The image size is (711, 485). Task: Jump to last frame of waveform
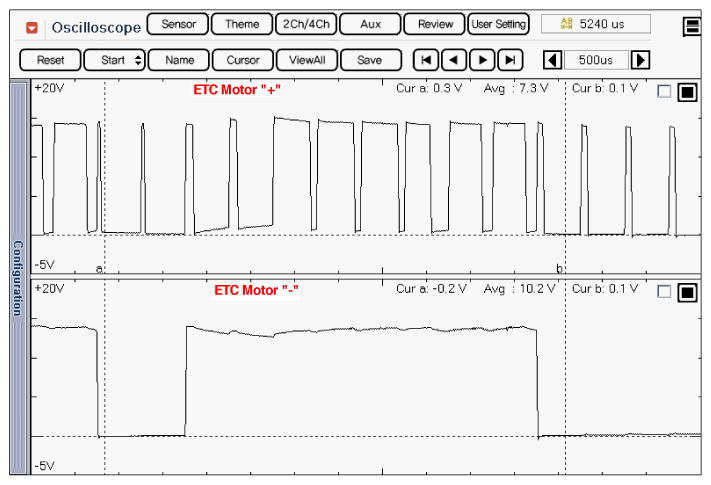tap(509, 60)
